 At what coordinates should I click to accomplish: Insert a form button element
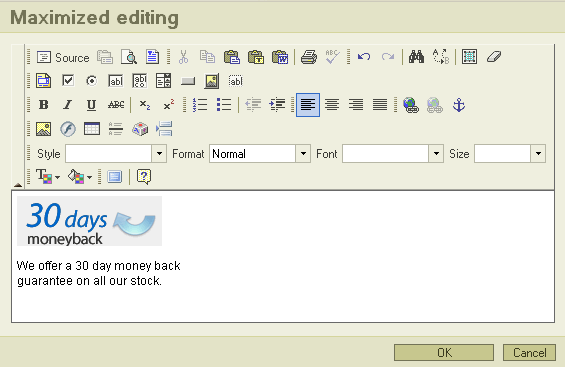pyautogui.click(x=188, y=81)
